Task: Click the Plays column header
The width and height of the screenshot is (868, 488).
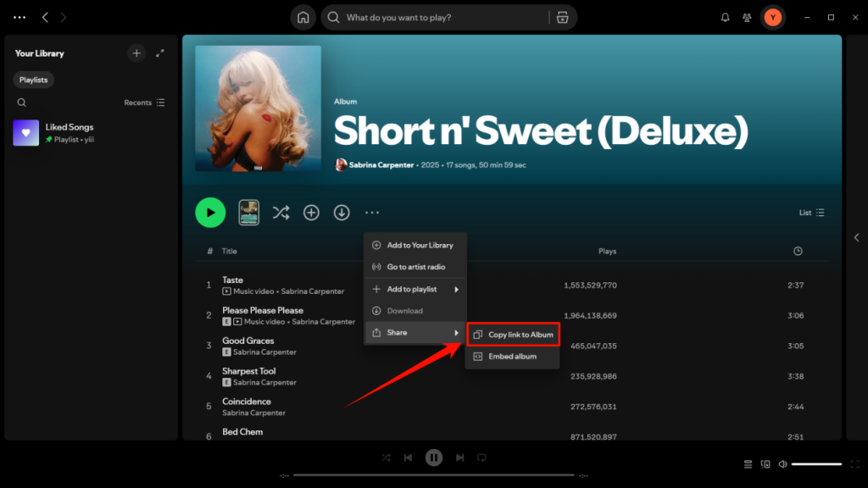Action: click(x=607, y=251)
